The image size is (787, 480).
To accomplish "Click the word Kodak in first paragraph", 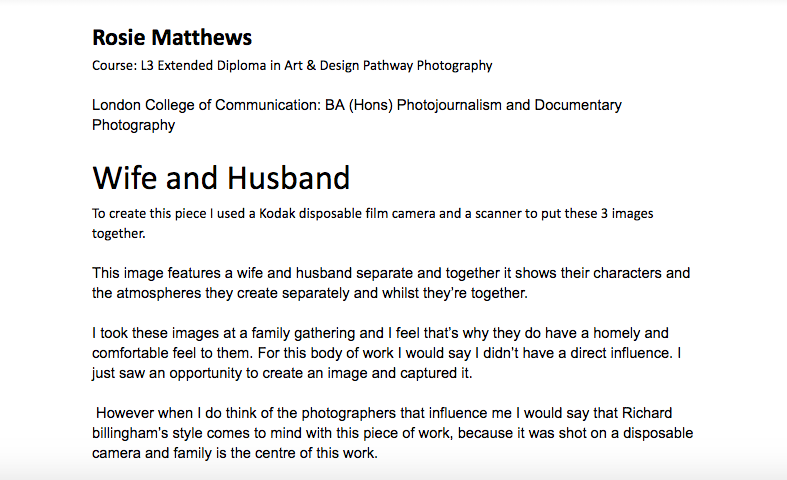I will pos(277,214).
